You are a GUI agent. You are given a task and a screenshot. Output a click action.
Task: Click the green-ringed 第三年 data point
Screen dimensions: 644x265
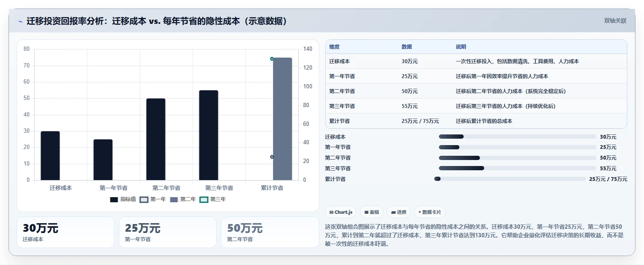tap(272, 59)
